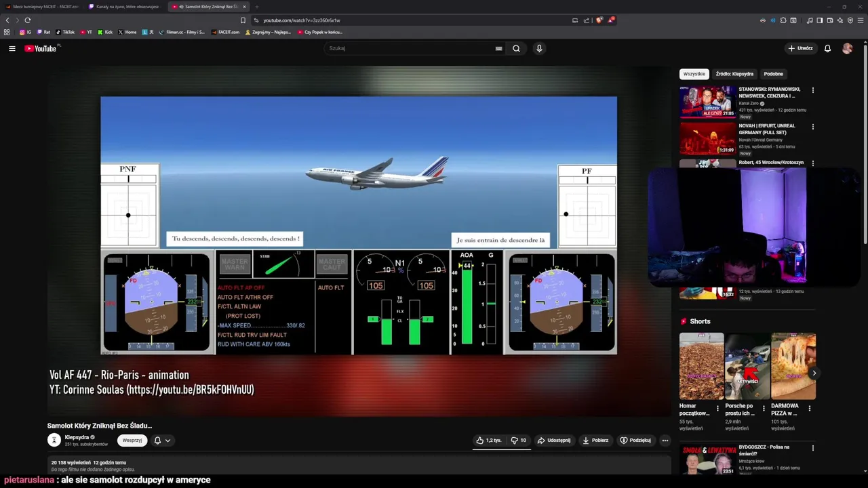Go to YouTube home via logo
The image size is (868, 488).
point(41,48)
